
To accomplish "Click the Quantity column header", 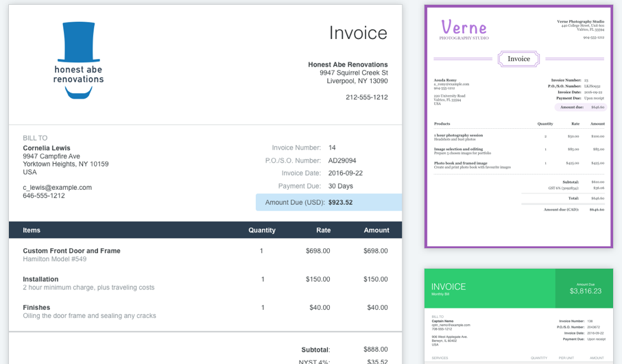I will (262, 230).
